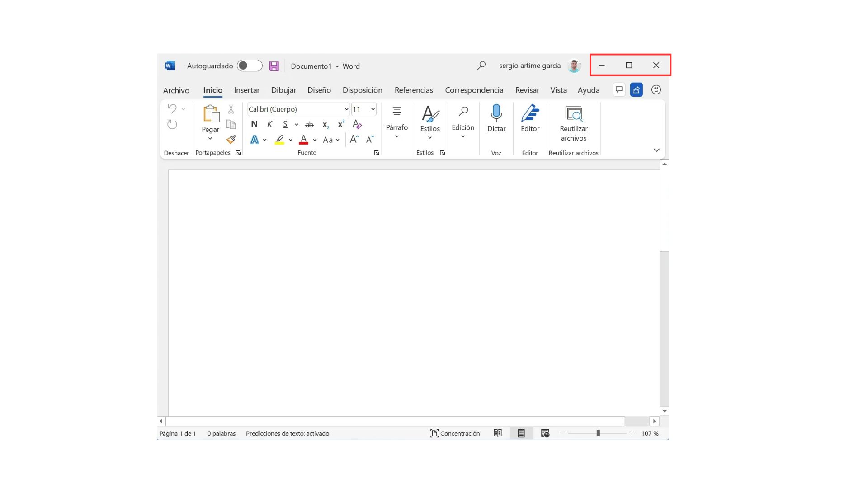Click the 107 % zoom level
The width and height of the screenshot is (868, 488).
point(650,433)
